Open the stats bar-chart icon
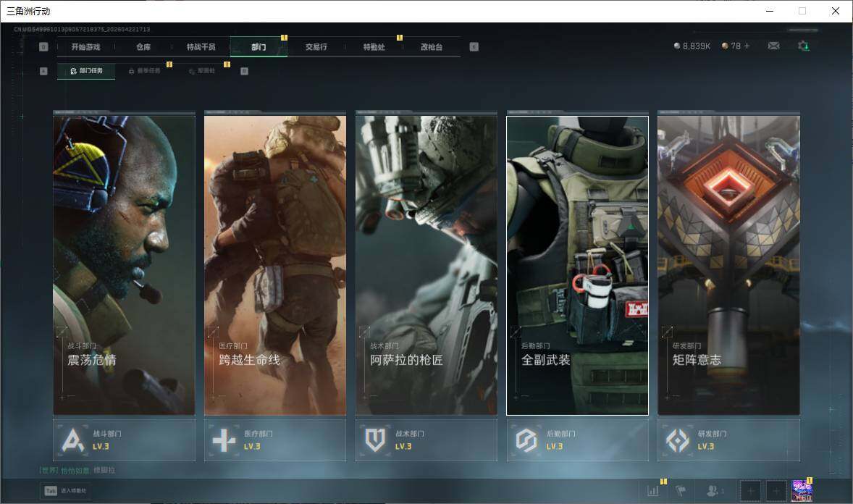Image resolution: width=853 pixels, height=504 pixels. [653, 491]
